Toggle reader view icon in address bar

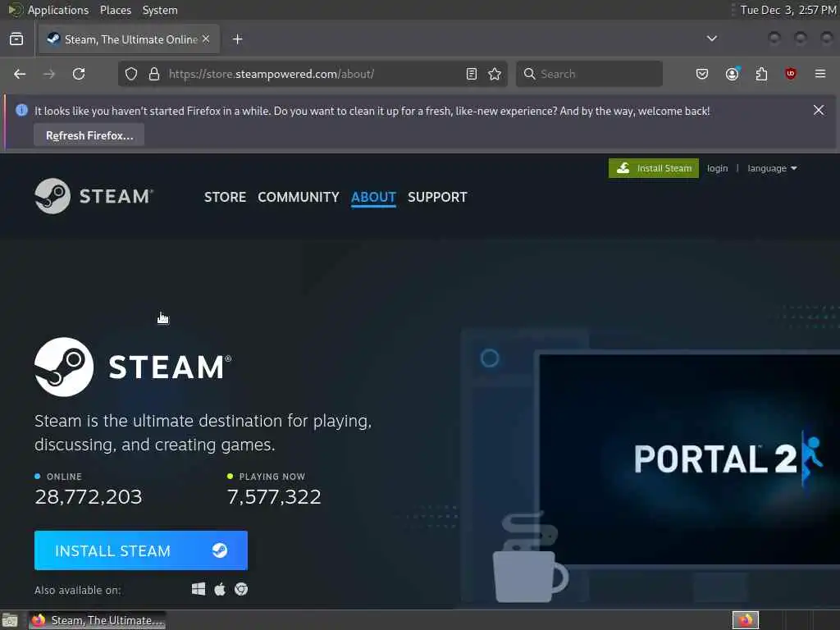click(x=472, y=74)
